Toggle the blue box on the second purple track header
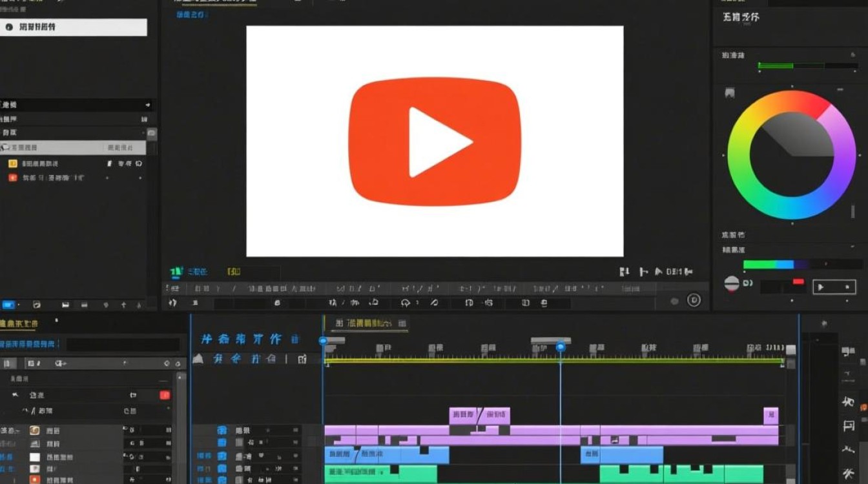The height and width of the screenshot is (484, 868). 222,443
